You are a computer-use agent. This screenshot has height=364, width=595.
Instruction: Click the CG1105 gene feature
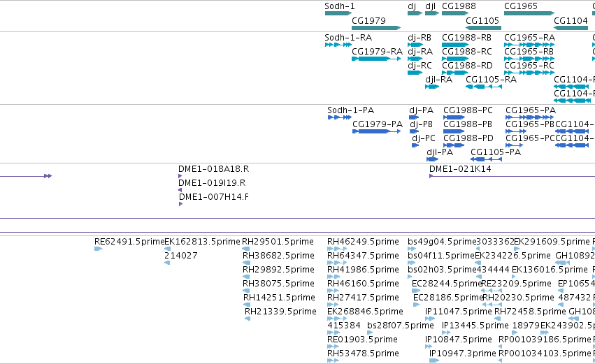tap(483, 28)
